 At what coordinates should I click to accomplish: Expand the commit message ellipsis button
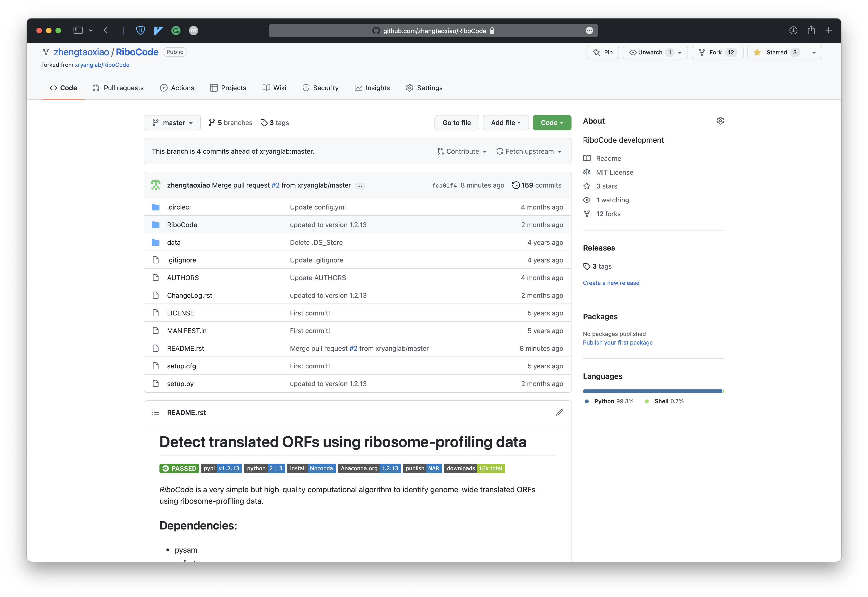pos(360,186)
